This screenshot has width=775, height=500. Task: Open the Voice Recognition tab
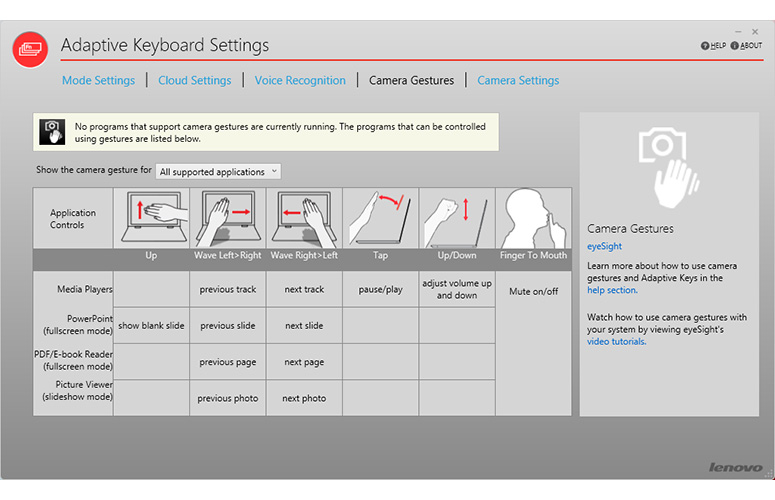pos(300,80)
